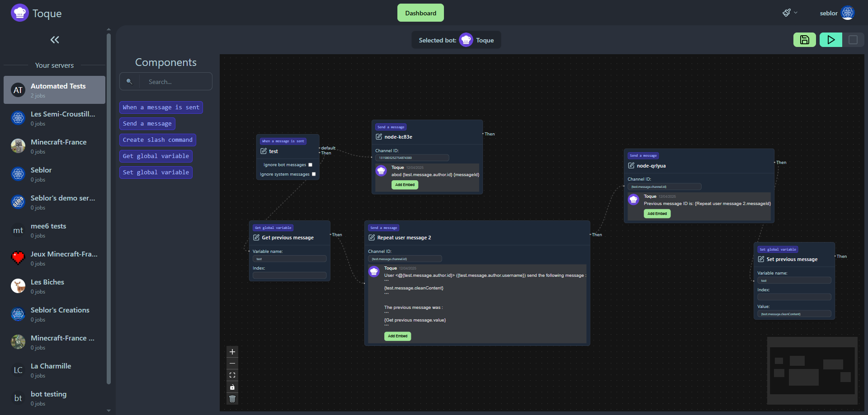Enable the Ignore system messages checkbox

point(314,174)
